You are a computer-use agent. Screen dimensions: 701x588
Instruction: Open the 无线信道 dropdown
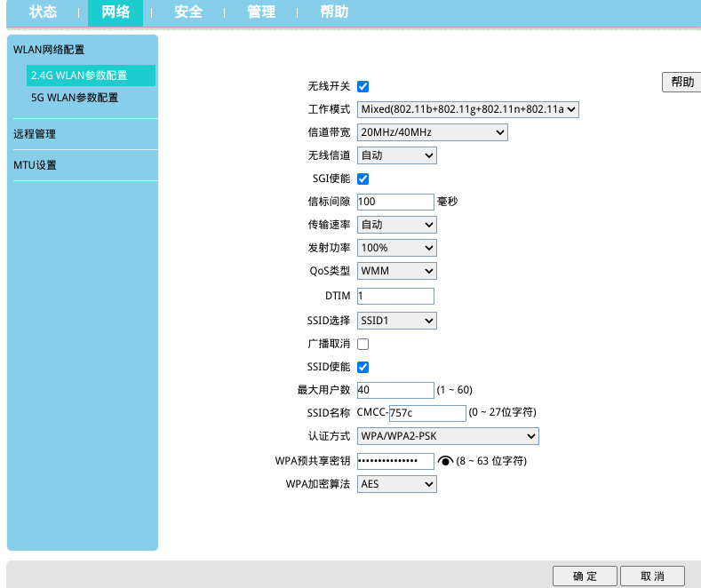pos(396,155)
